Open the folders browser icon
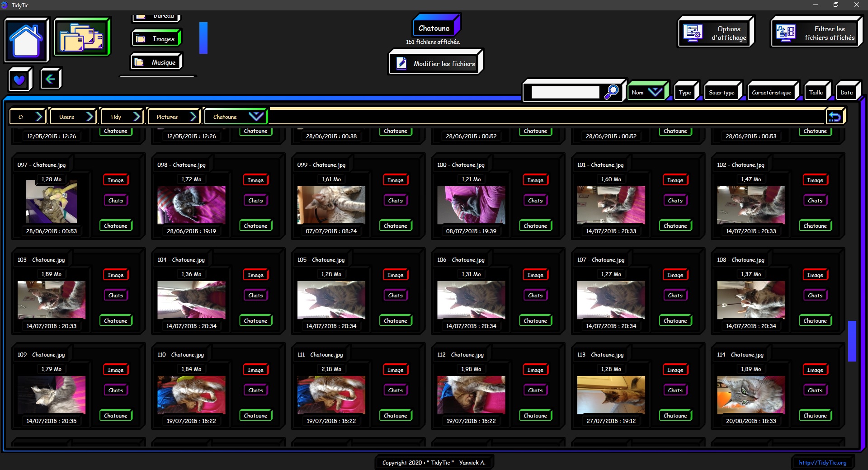The width and height of the screenshot is (868, 470). click(82, 37)
